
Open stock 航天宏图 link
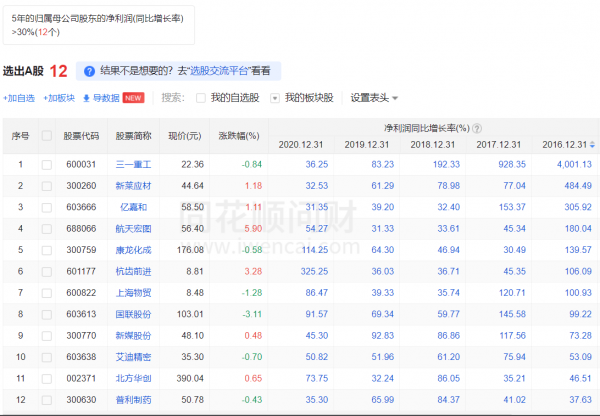133,229
